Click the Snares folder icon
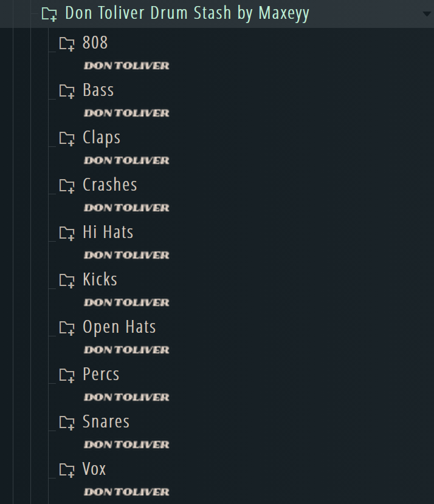Screen dimensions: 434x504 [x=67, y=423]
